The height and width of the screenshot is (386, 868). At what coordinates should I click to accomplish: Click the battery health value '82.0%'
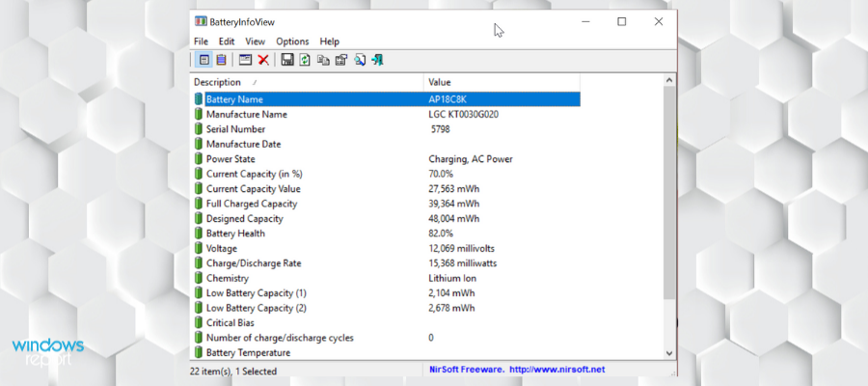tap(441, 234)
